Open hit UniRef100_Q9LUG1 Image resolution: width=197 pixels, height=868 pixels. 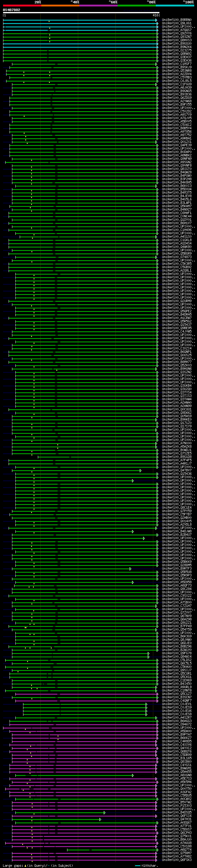(177, 23)
